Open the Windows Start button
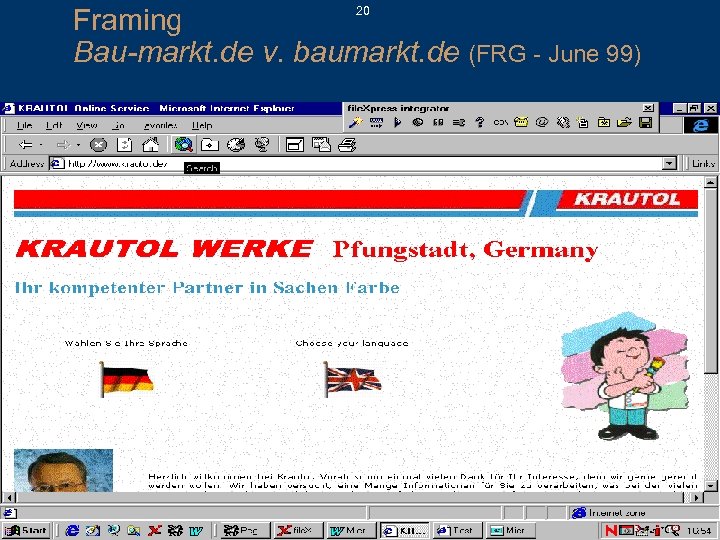Image resolution: width=720 pixels, height=540 pixels. [x=26, y=530]
